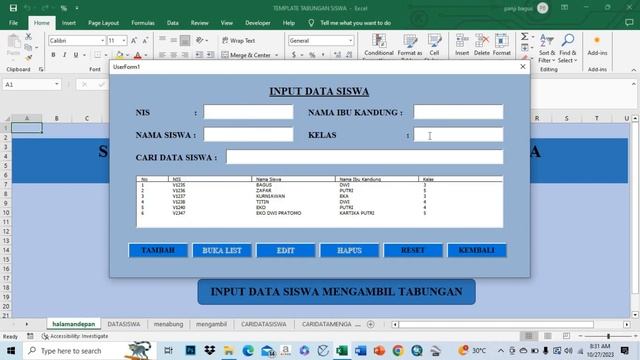Click the RESET button
This screenshot has height=360, width=640.
point(413,250)
